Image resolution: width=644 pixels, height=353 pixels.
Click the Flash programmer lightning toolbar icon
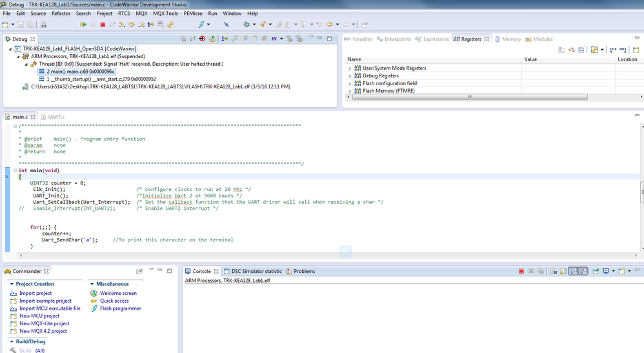(x=201, y=25)
